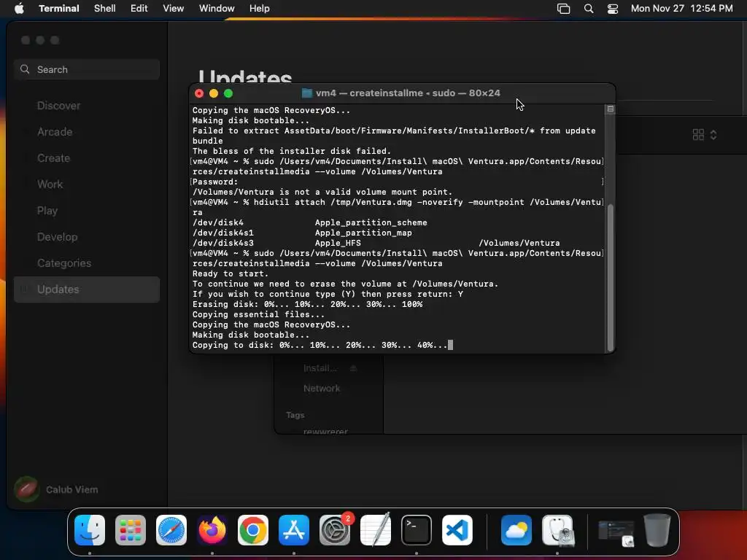Screen dimensions: 747x560
Task: Open Google Chrome from the Dock
Action: coord(253,530)
